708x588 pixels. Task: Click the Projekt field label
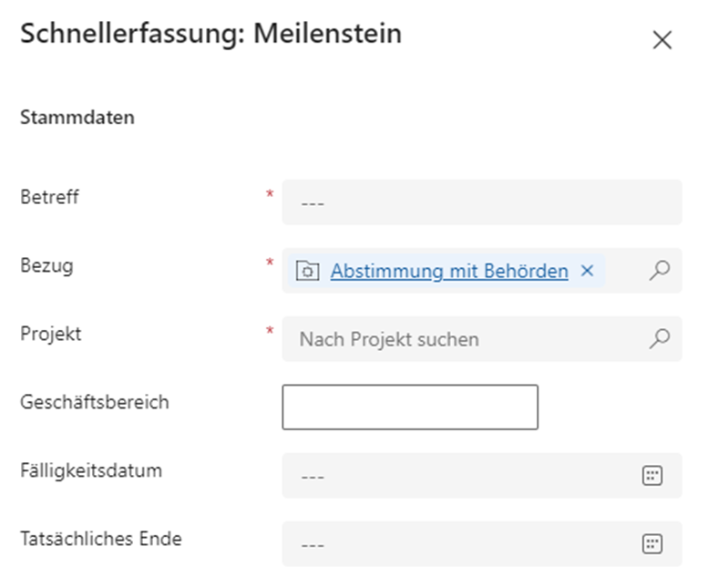click(x=51, y=334)
